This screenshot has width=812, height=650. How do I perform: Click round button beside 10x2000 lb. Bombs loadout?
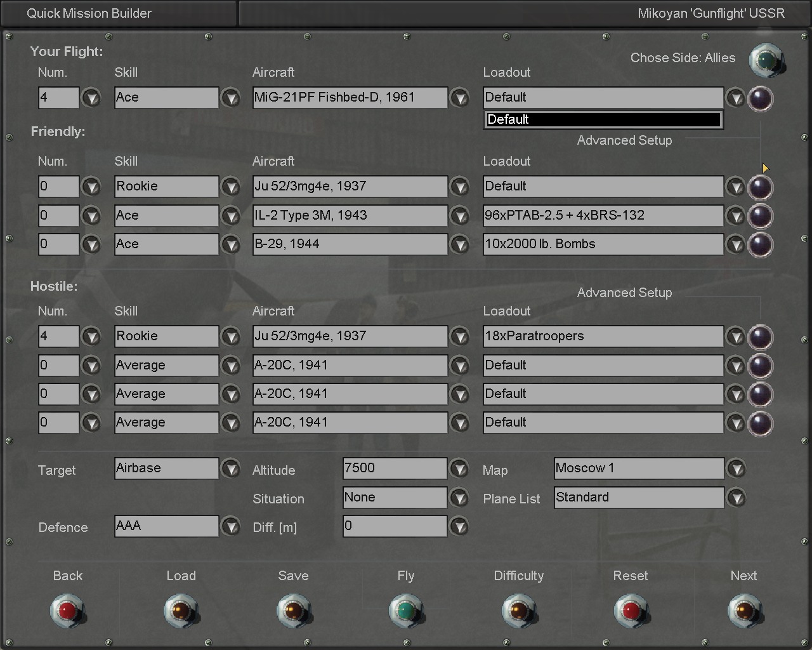pyautogui.click(x=760, y=244)
